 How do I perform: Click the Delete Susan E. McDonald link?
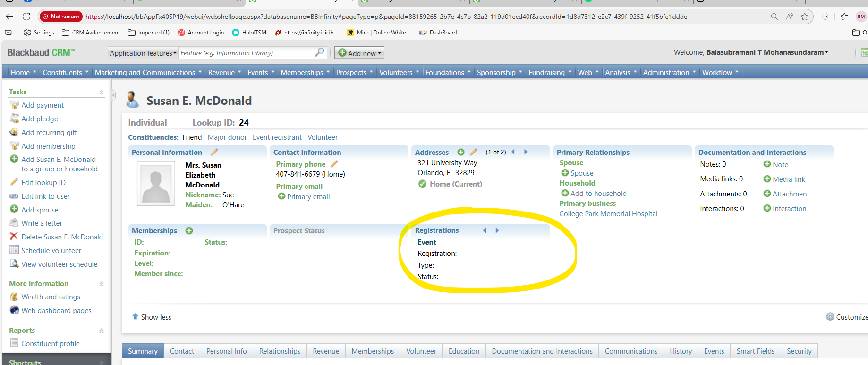point(62,237)
